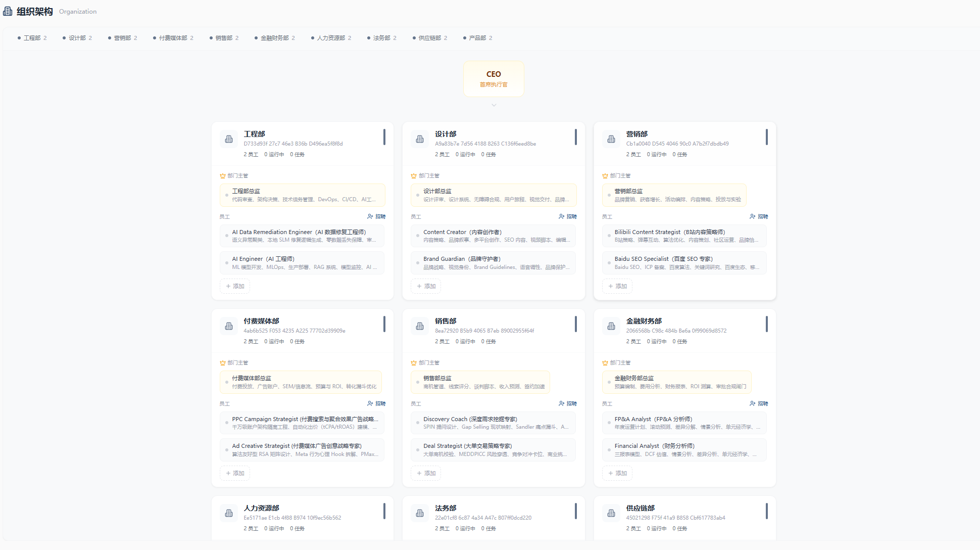
Task: Open the Brand Guardian (品牌守护者) employee card
Action: click(494, 263)
